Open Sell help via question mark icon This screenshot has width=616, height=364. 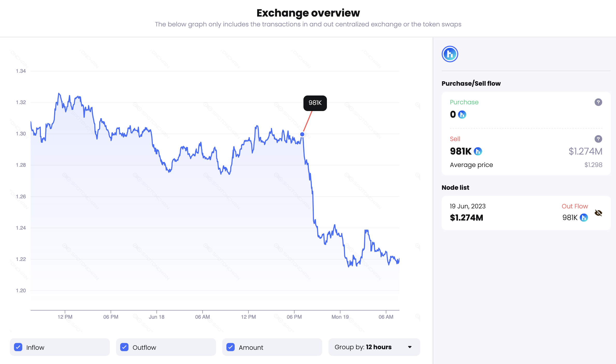598,139
